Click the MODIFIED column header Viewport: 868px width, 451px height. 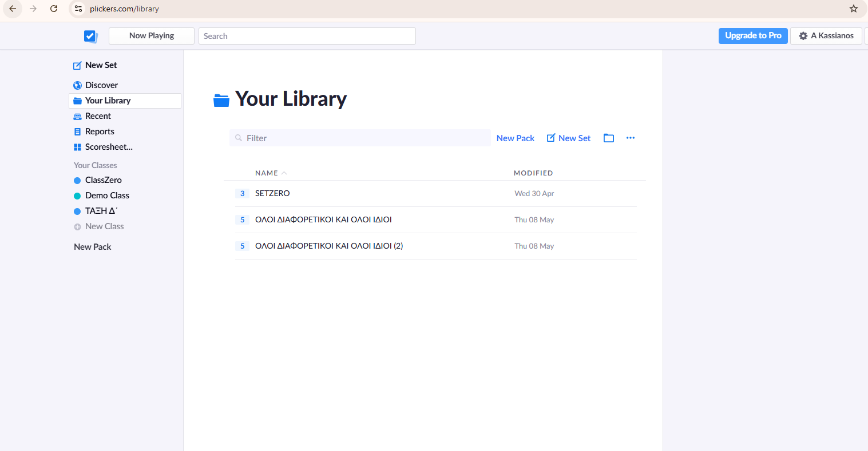pyautogui.click(x=533, y=173)
